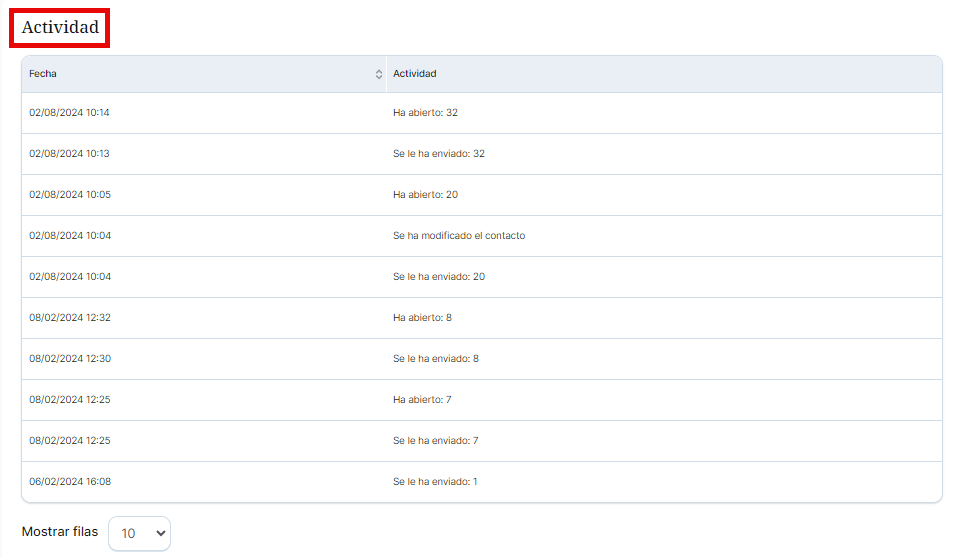Click the Actividad column header in table
The width and height of the screenshot is (961, 558).
(x=414, y=74)
